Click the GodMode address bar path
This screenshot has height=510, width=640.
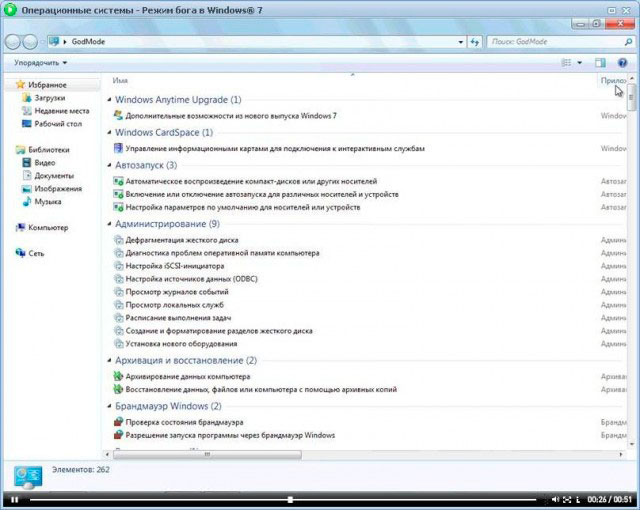click(x=88, y=42)
